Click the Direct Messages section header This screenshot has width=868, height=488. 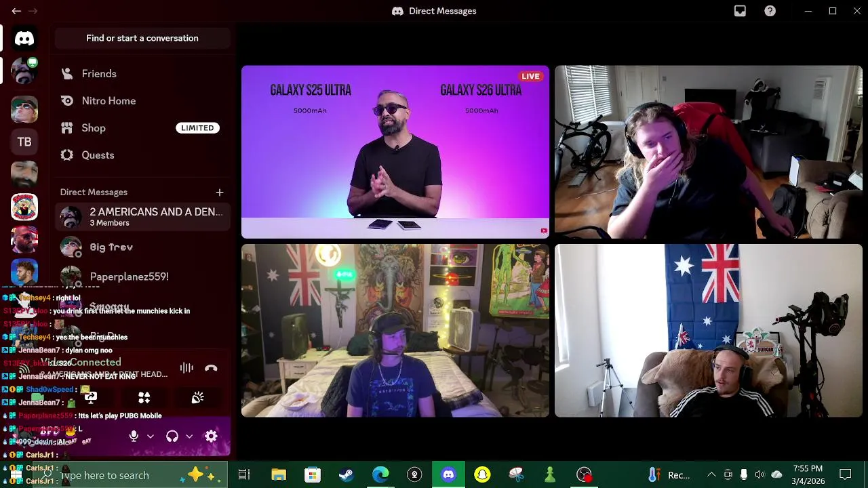pyautogui.click(x=94, y=192)
